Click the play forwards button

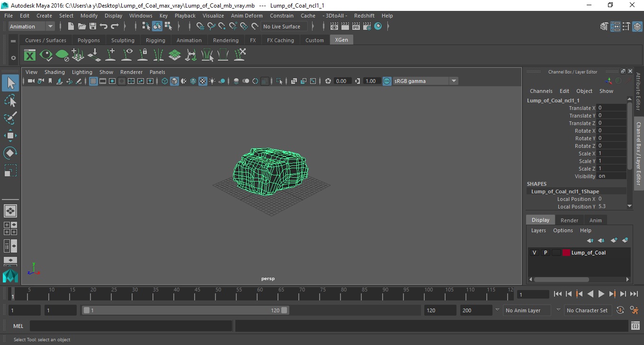(601, 294)
